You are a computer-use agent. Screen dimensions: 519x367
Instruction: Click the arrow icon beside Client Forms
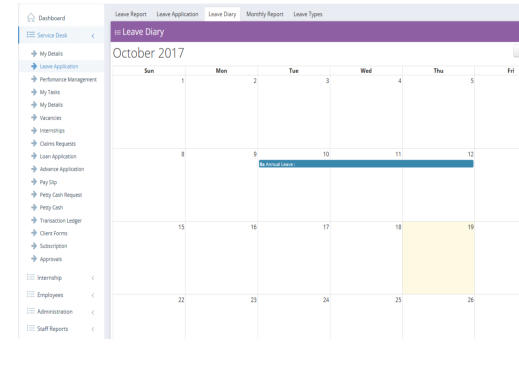pos(34,233)
